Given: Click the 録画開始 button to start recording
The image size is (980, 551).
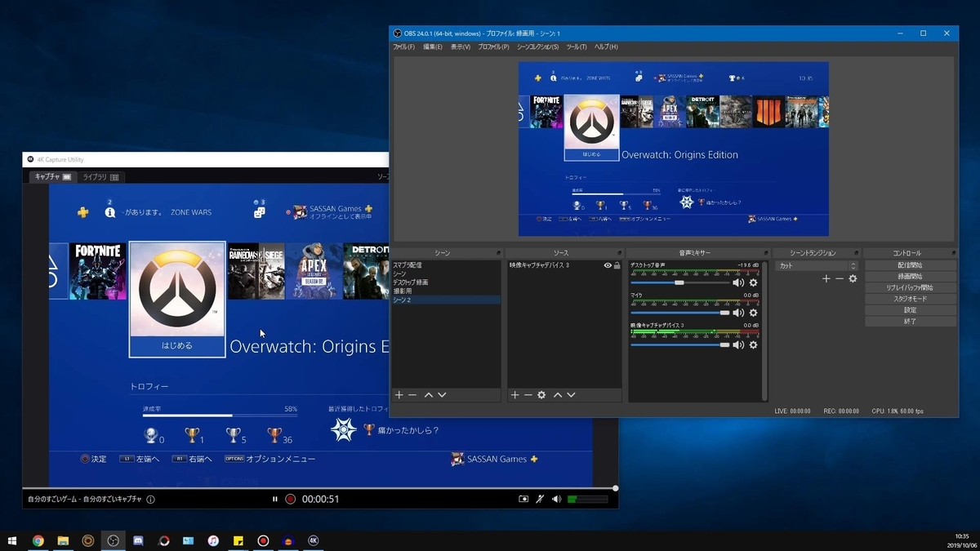Looking at the screenshot, I should (x=911, y=277).
